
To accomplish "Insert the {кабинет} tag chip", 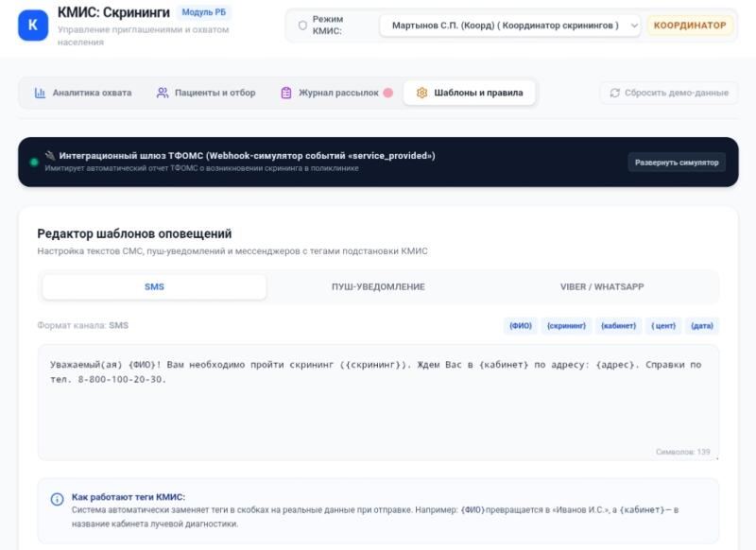I will tap(619, 326).
